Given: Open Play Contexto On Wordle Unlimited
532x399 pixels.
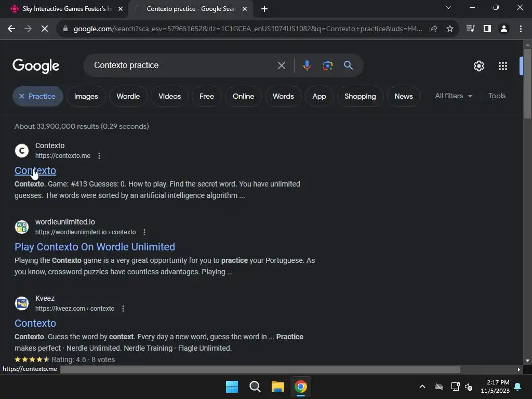Looking at the screenshot, I should click(95, 247).
